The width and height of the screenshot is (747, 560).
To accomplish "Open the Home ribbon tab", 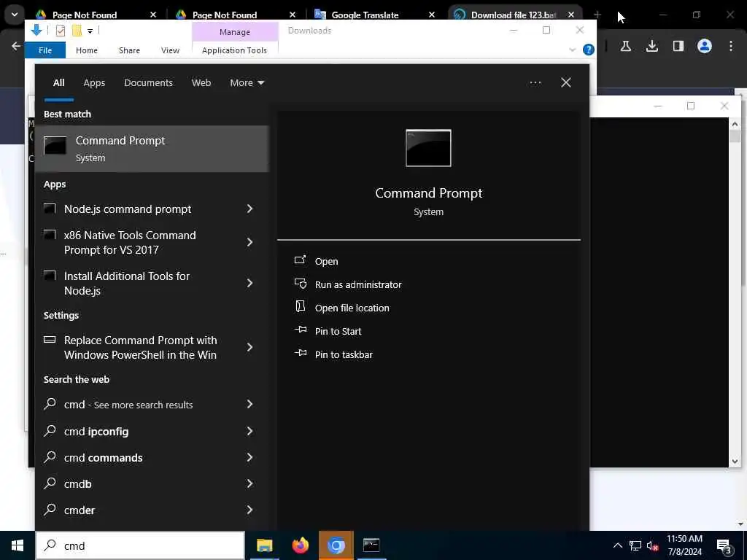I will (x=87, y=50).
